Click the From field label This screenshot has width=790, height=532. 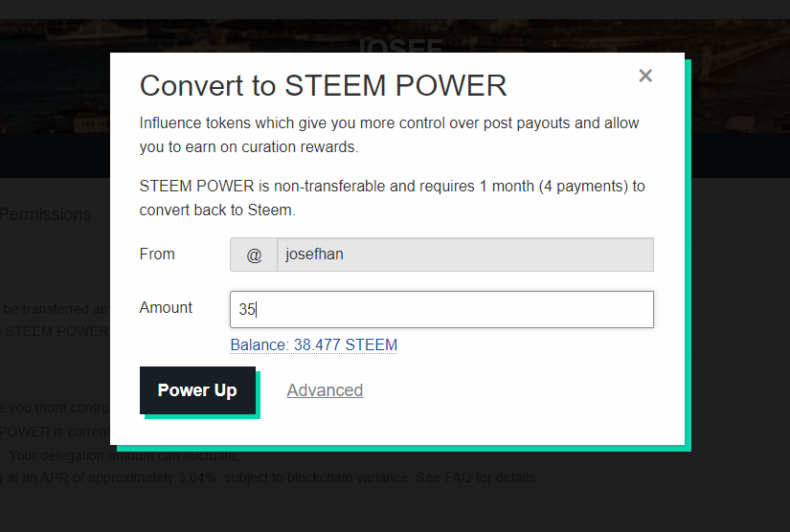pyautogui.click(x=157, y=255)
